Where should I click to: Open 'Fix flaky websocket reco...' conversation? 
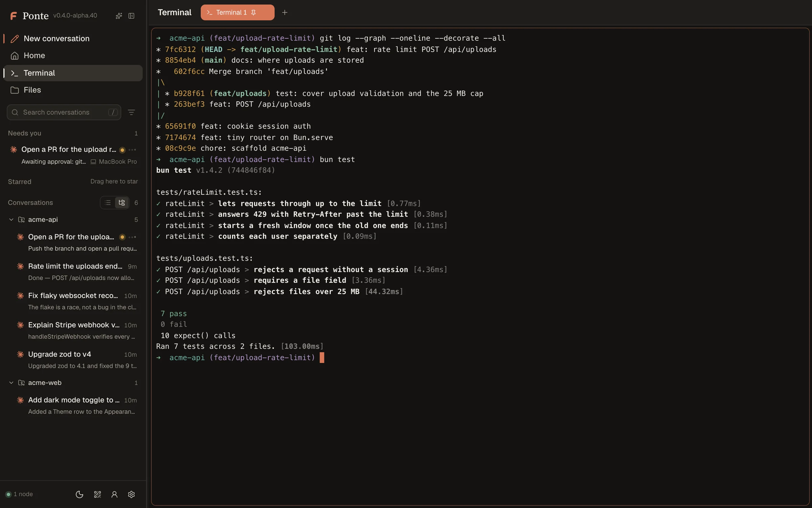[76, 301]
